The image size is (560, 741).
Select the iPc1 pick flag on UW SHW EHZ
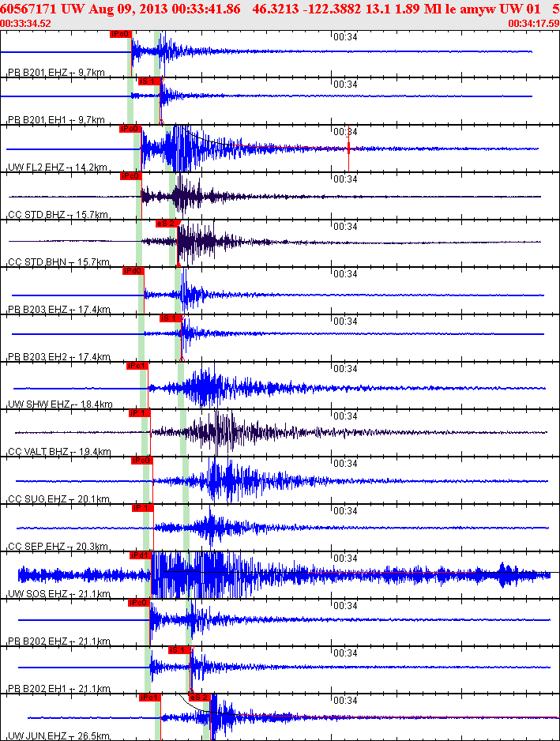pos(137,366)
